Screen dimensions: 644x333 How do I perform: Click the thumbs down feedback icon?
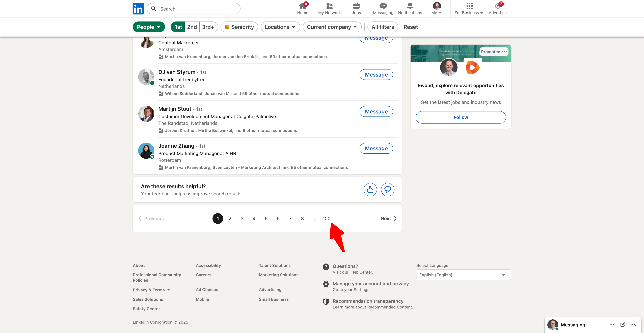(388, 190)
